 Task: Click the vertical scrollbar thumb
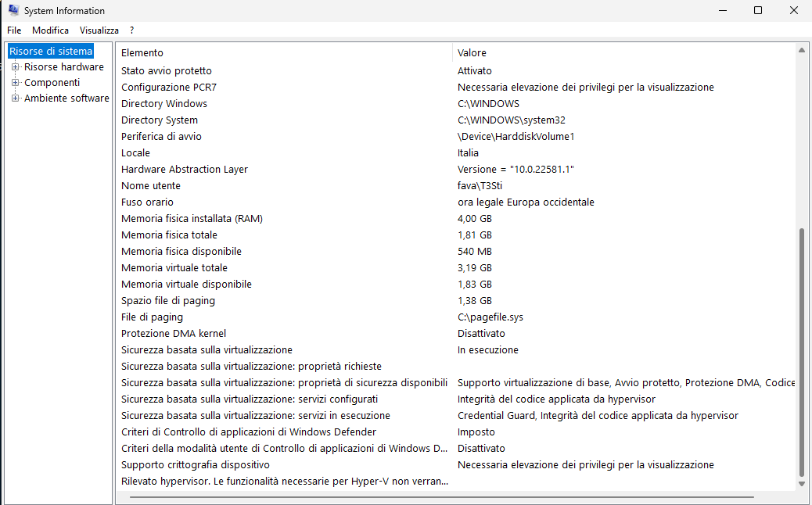[x=802, y=352]
